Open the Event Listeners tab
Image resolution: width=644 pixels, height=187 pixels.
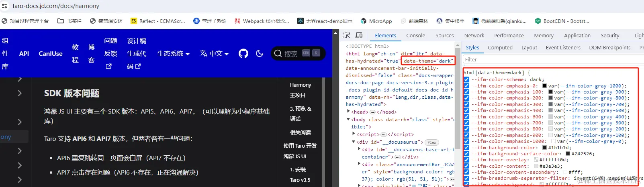563,47
